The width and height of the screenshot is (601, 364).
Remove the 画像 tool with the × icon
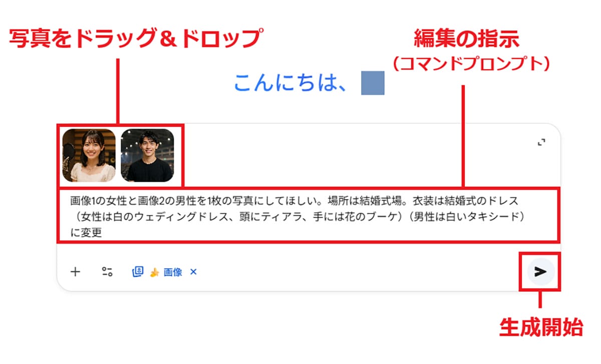(194, 272)
